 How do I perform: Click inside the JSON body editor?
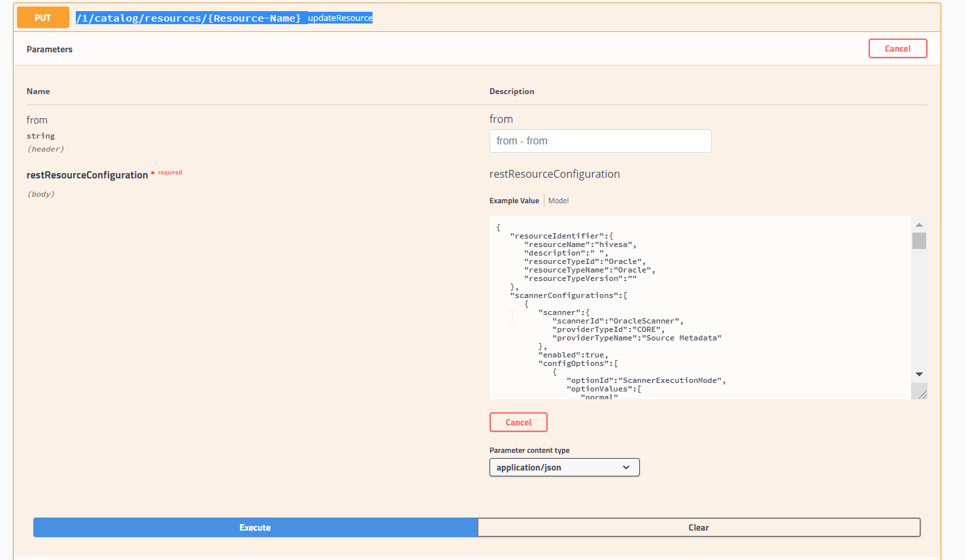(x=700, y=308)
